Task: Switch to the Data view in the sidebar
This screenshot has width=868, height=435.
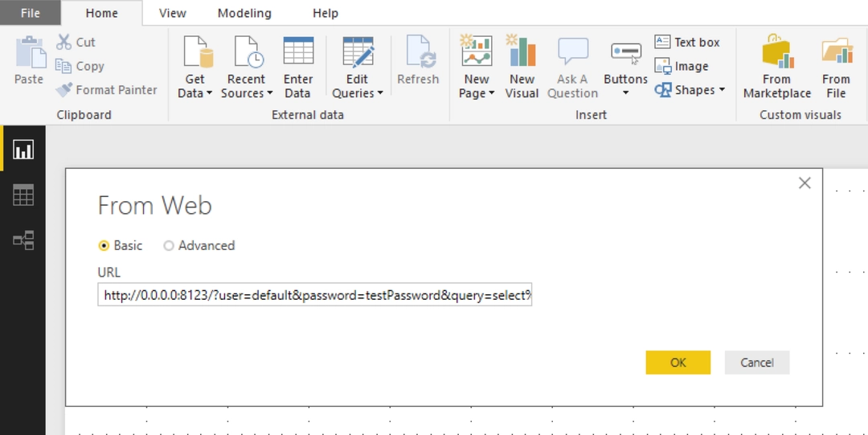Action: (x=23, y=195)
